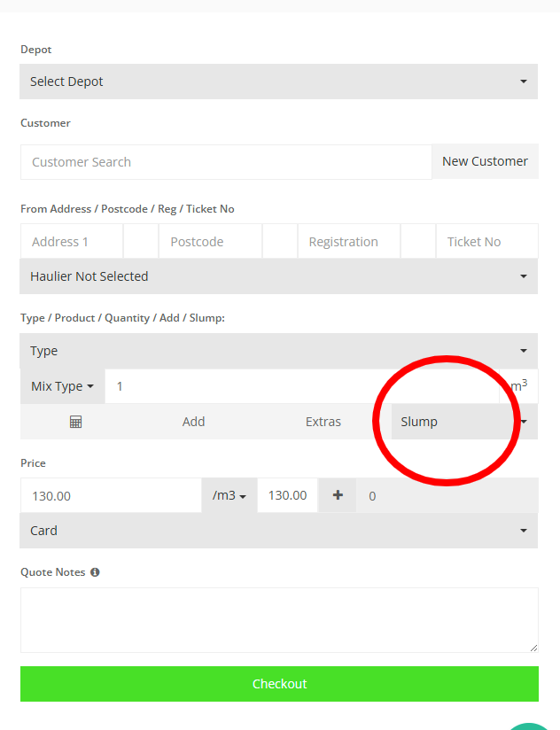Click the Postcode input field
The image size is (560, 730).
210,242
